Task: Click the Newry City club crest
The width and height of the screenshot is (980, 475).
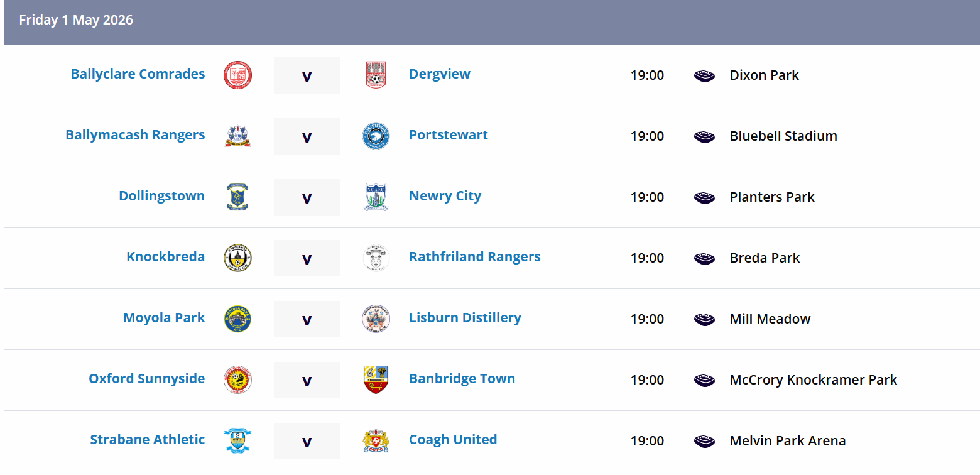Action: click(376, 197)
